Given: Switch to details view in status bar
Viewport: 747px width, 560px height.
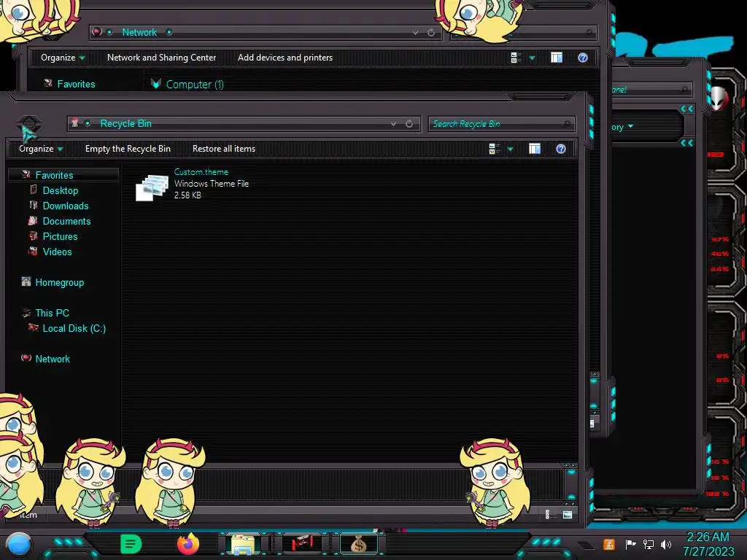Looking at the screenshot, I should point(547,514).
